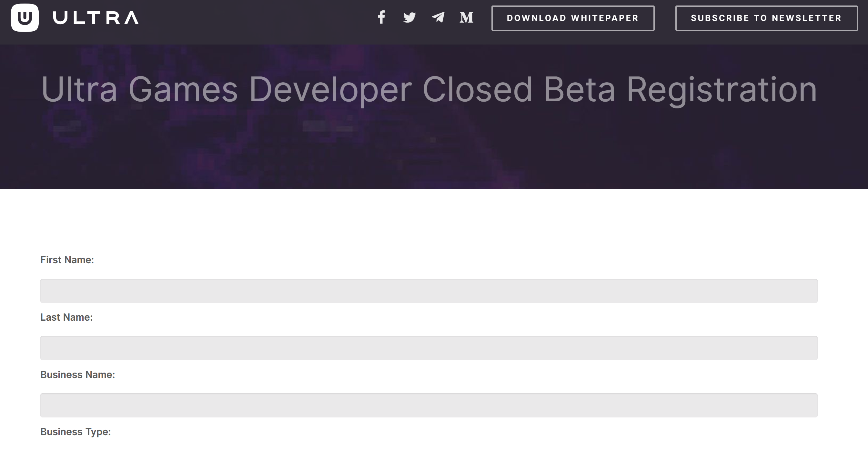Open the Facebook social icon
868x451 pixels.
(381, 17)
